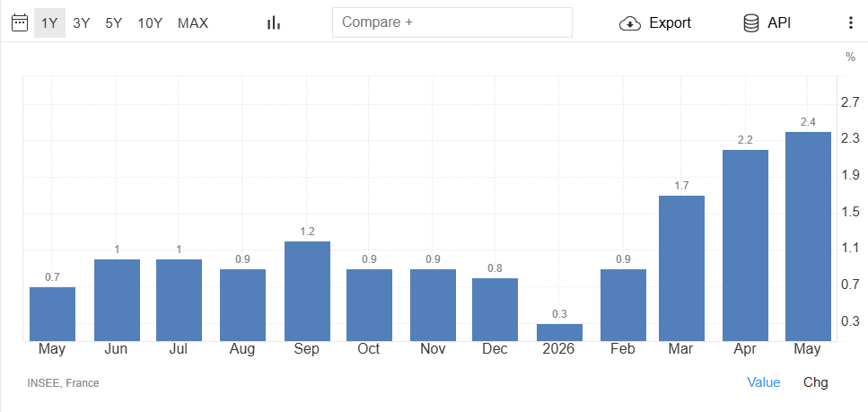Click the latest May bar labeled 2.4
Screen dimensions: 868x412
click(x=808, y=236)
